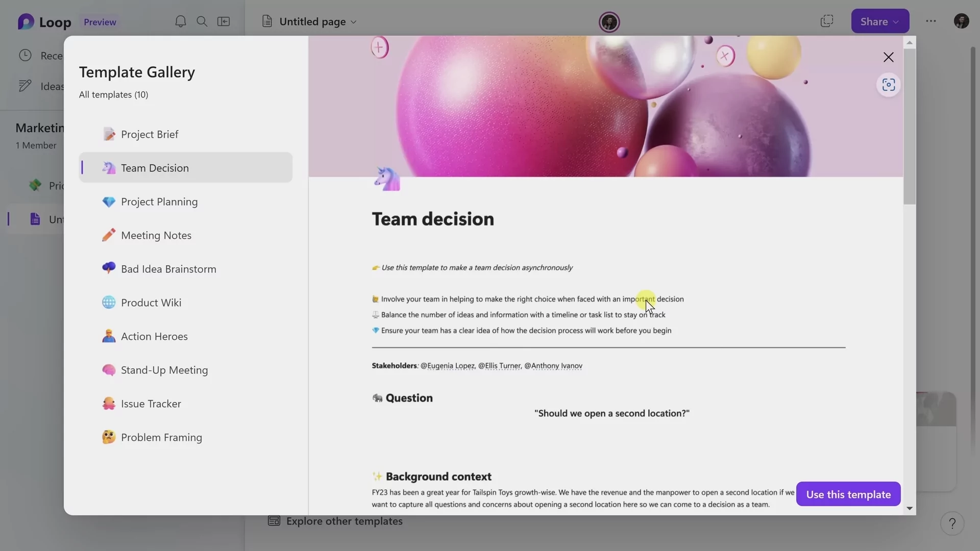
Task: Click the Team decision heading text
Action: 433,219
